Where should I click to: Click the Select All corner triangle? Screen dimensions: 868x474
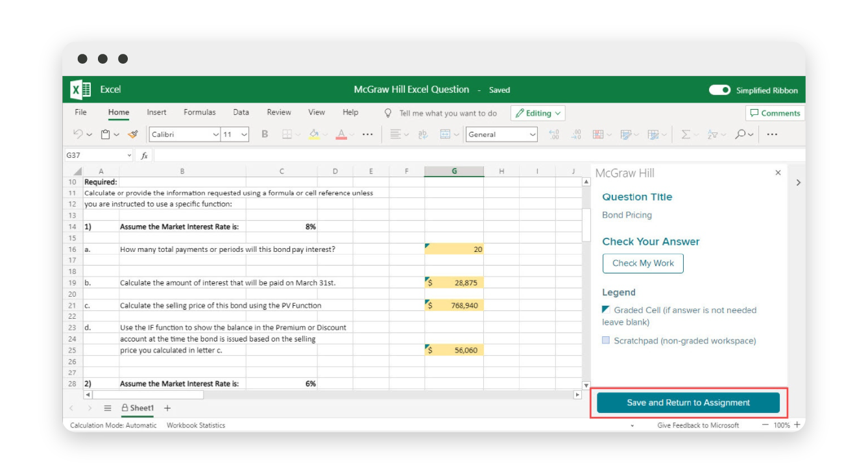(78, 171)
